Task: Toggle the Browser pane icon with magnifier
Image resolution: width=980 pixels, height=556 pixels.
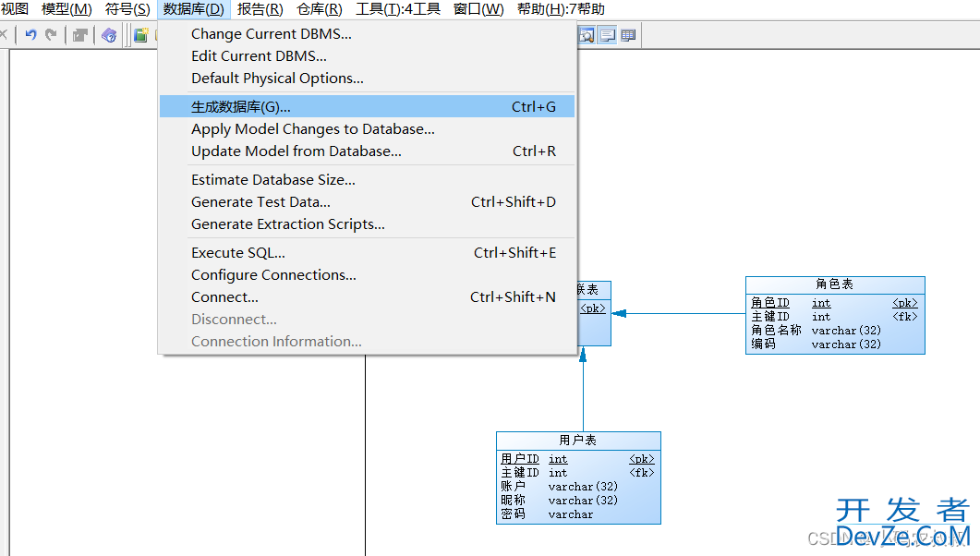Action: (x=587, y=35)
